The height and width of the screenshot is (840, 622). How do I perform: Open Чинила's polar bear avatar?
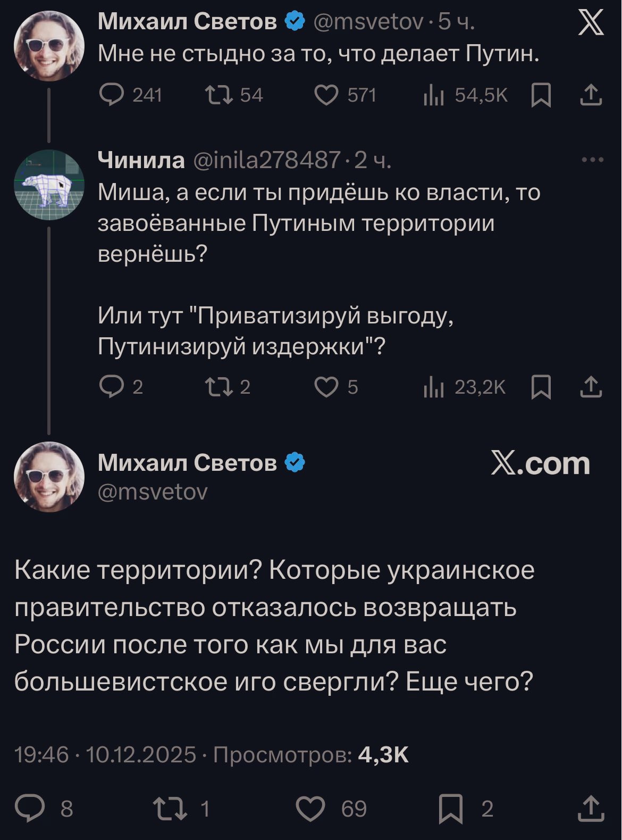[49, 185]
